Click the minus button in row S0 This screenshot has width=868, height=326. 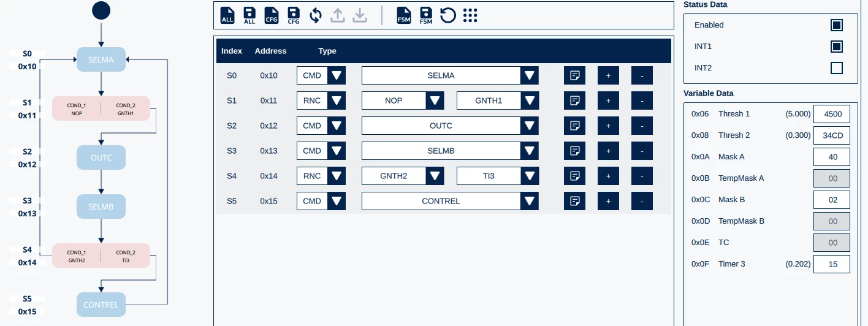(x=642, y=75)
